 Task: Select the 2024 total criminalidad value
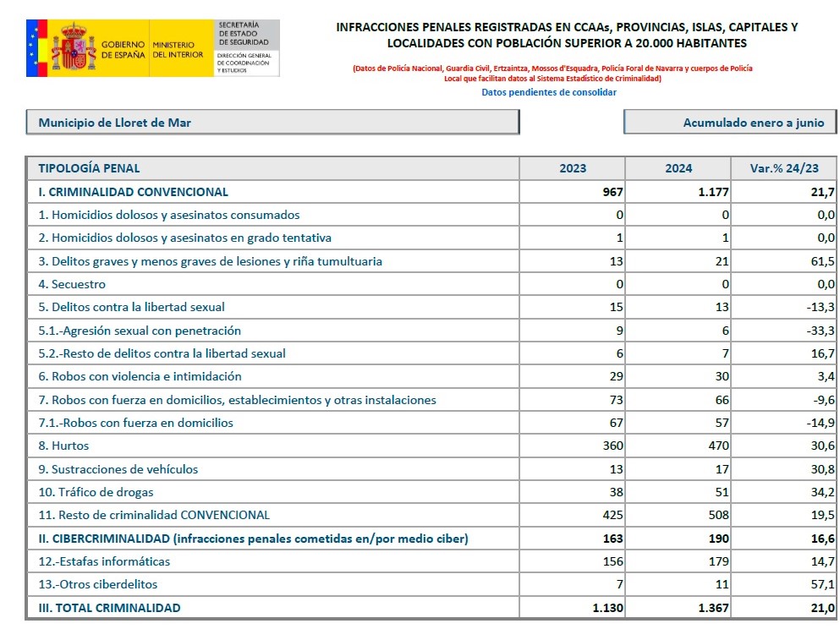(711, 608)
